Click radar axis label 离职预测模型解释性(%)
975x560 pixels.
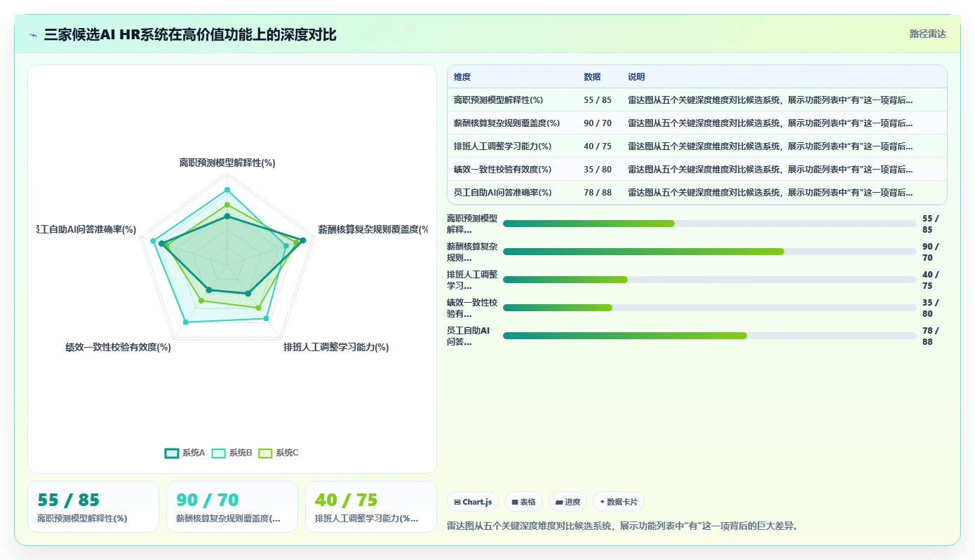227,163
